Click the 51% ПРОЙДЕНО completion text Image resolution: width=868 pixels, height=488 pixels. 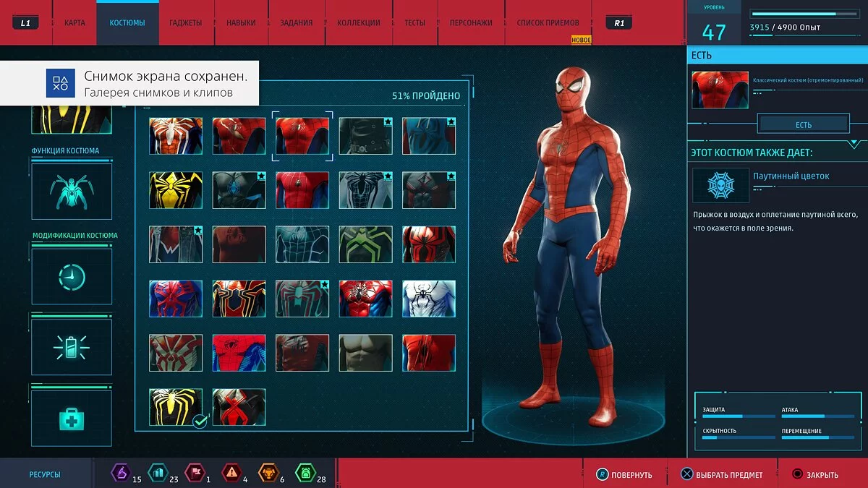(425, 95)
